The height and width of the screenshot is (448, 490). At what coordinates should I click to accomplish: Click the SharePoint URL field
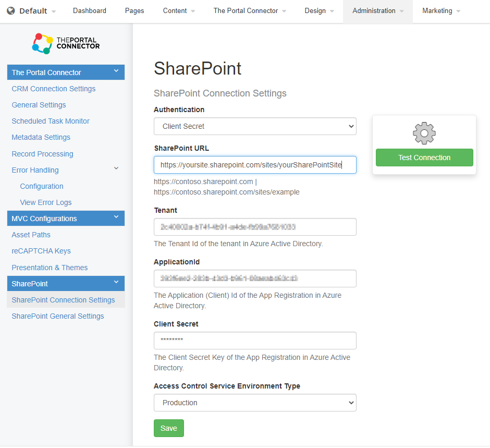coord(255,165)
